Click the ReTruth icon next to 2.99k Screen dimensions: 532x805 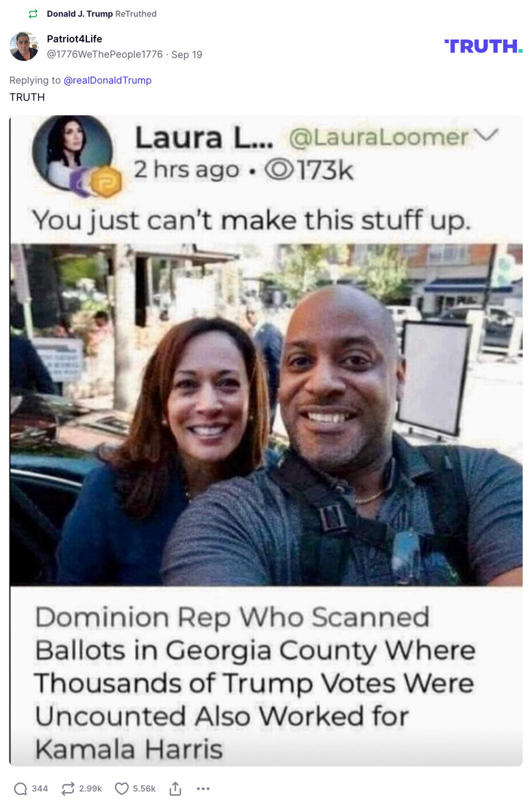tap(68, 789)
